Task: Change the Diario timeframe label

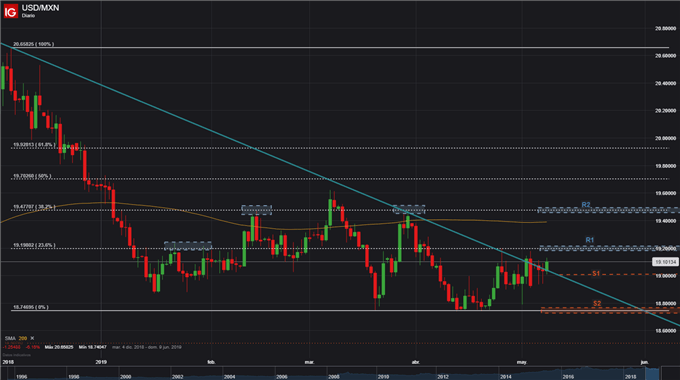Action: (28, 16)
